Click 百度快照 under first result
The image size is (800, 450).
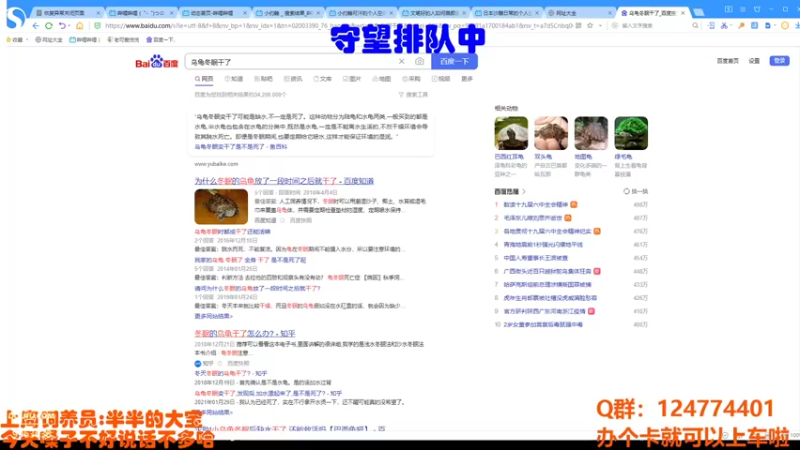pos(301,220)
